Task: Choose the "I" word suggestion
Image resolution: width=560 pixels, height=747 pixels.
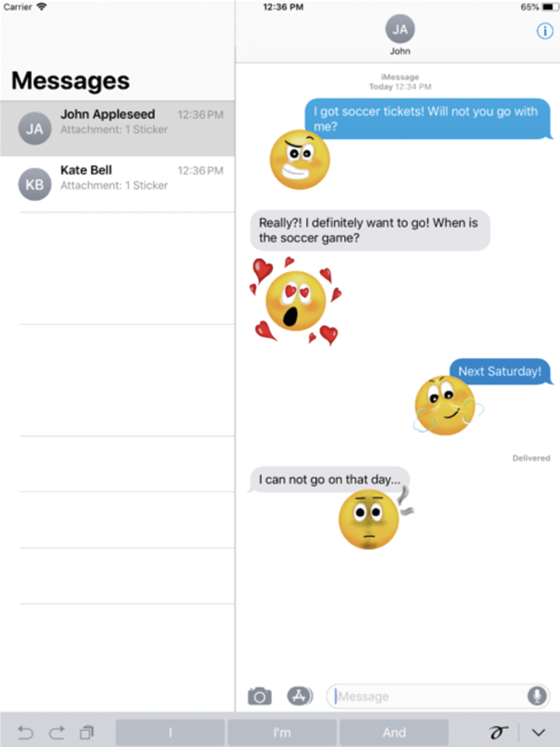Action: (170, 732)
